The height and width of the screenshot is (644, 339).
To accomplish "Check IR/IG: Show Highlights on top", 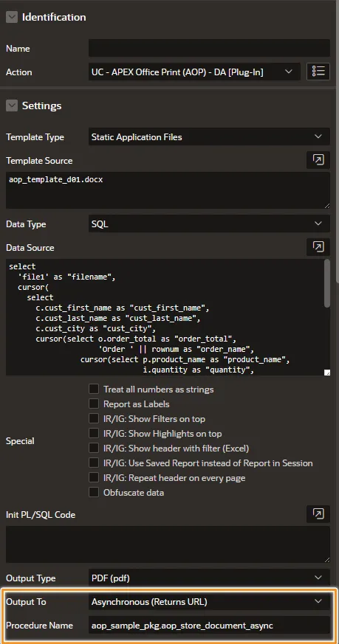I will 94,433.
